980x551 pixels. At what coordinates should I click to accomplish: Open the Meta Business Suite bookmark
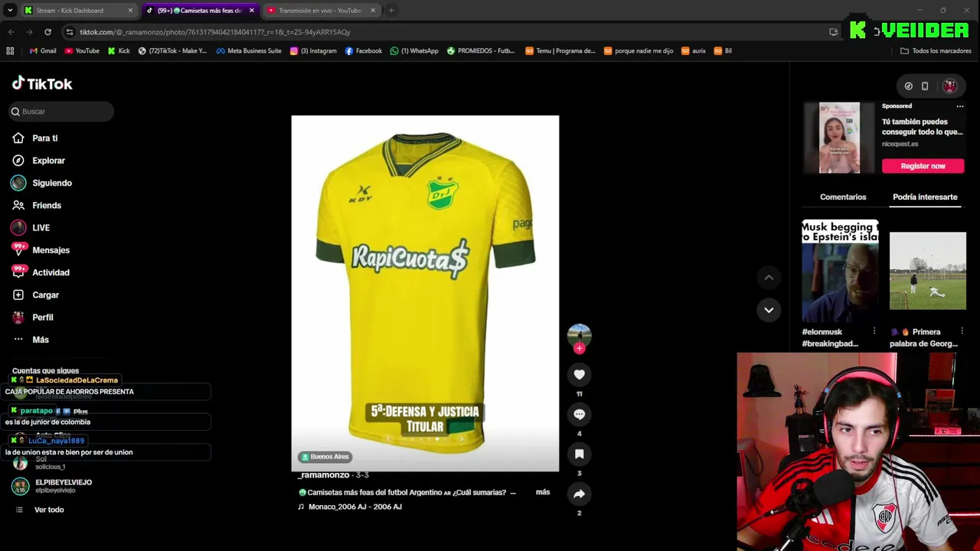tap(249, 51)
